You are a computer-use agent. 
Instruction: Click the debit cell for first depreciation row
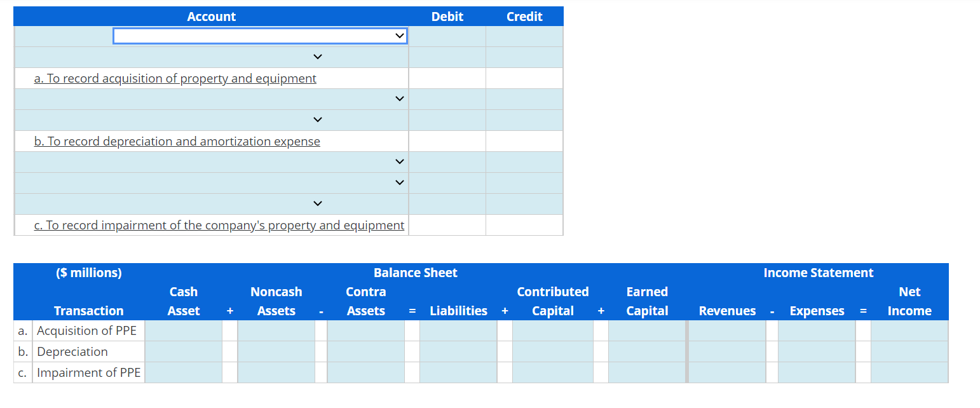pos(447,99)
